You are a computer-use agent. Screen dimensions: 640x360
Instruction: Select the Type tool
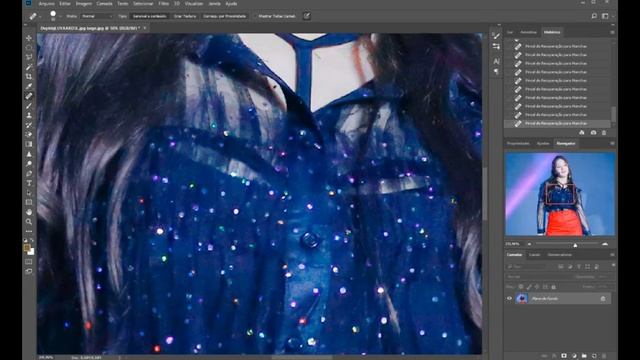click(29, 183)
